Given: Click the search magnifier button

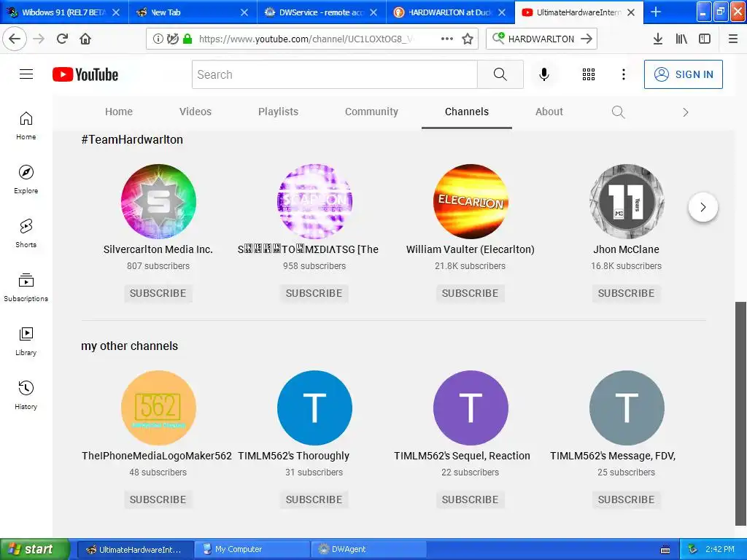Looking at the screenshot, I should pyautogui.click(x=500, y=74).
